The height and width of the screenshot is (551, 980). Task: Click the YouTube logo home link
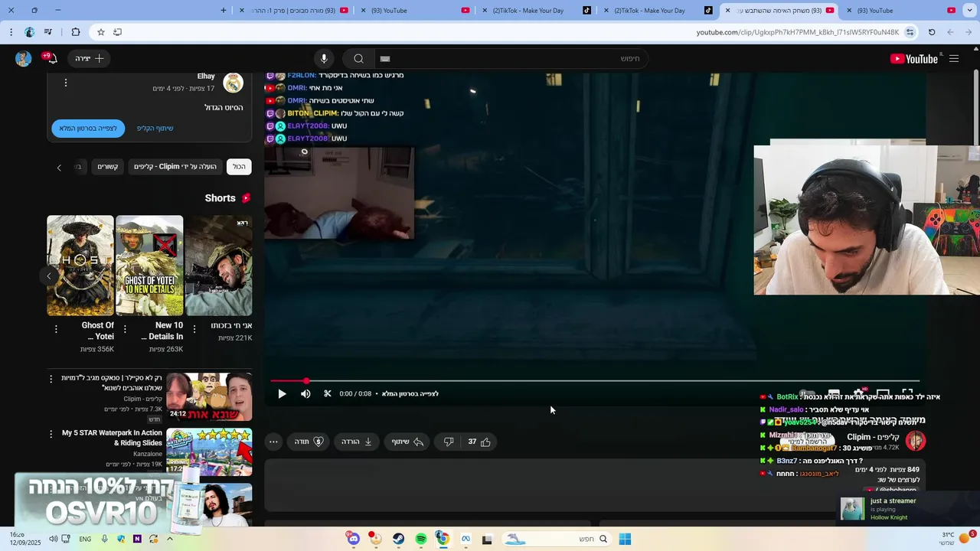click(x=914, y=59)
